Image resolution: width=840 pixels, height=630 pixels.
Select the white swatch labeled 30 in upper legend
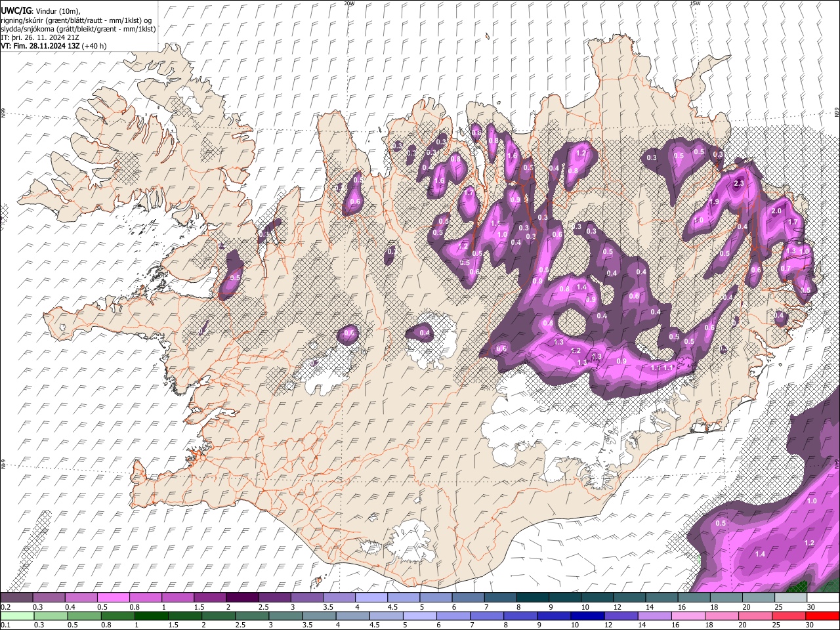coord(824,597)
